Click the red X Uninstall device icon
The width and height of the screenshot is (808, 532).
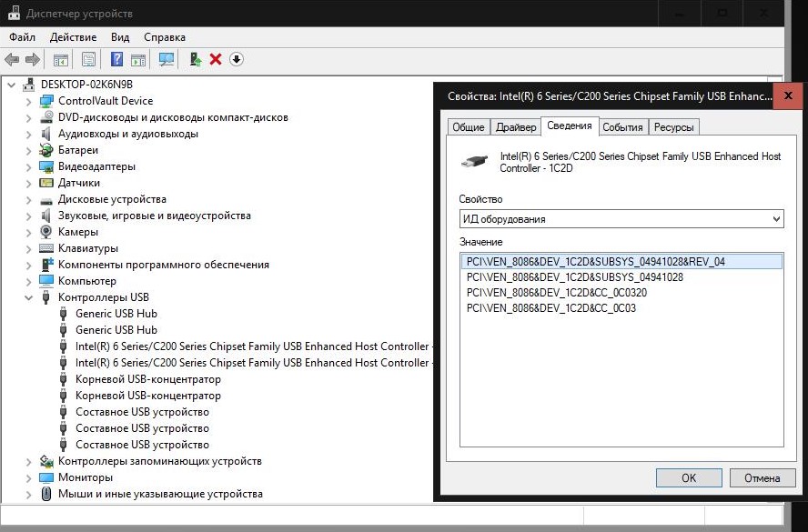coord(216,59)
